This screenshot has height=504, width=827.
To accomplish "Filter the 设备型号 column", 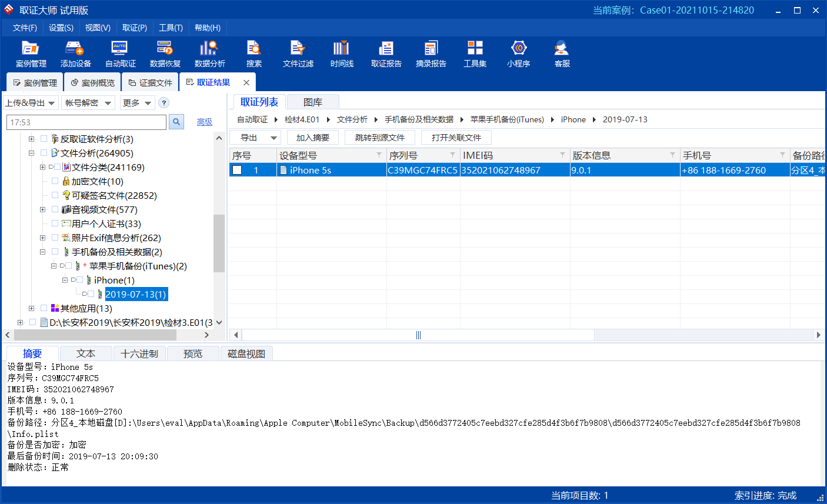I will [x=379, y=155].
